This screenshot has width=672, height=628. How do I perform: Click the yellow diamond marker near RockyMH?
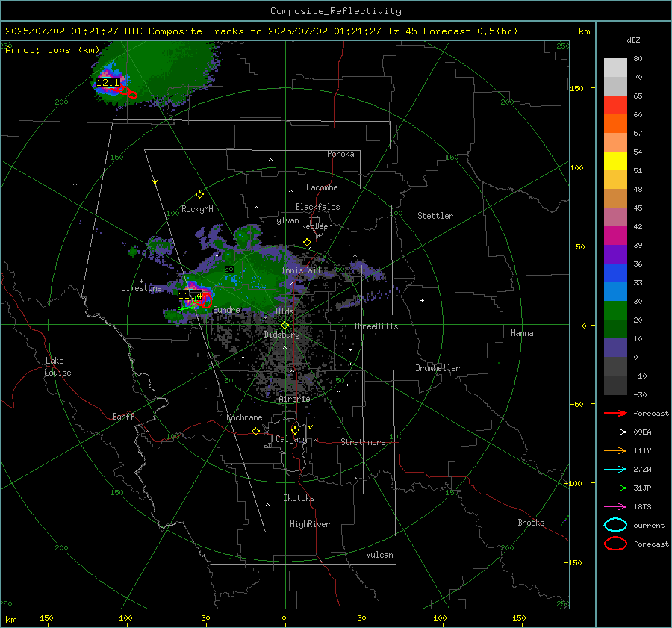coord(199,195)
